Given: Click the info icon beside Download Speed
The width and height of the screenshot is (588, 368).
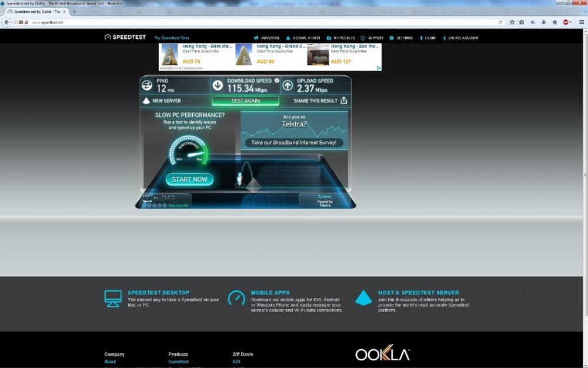Looking at the screenshot, I should point(277,81).
